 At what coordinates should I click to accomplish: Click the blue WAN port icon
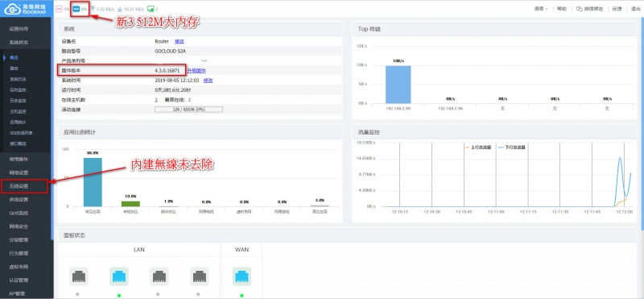pyautogui.click(x=242, y=276)
